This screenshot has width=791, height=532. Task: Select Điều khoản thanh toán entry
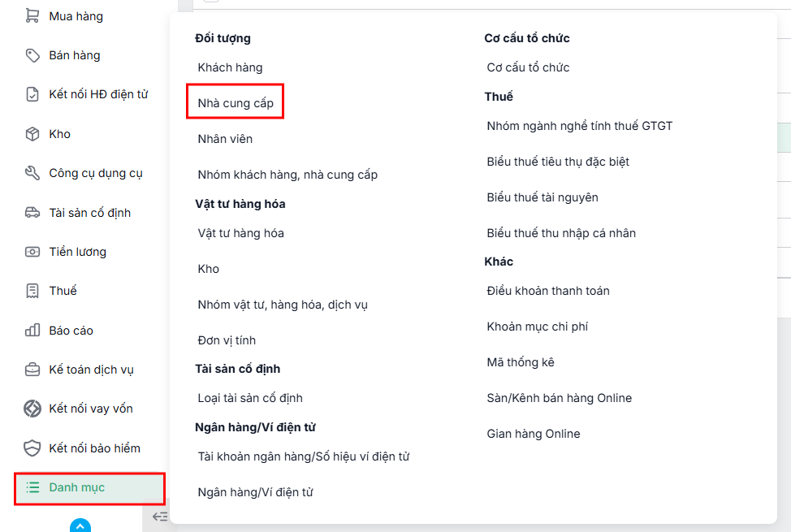[x=548, y=291]
